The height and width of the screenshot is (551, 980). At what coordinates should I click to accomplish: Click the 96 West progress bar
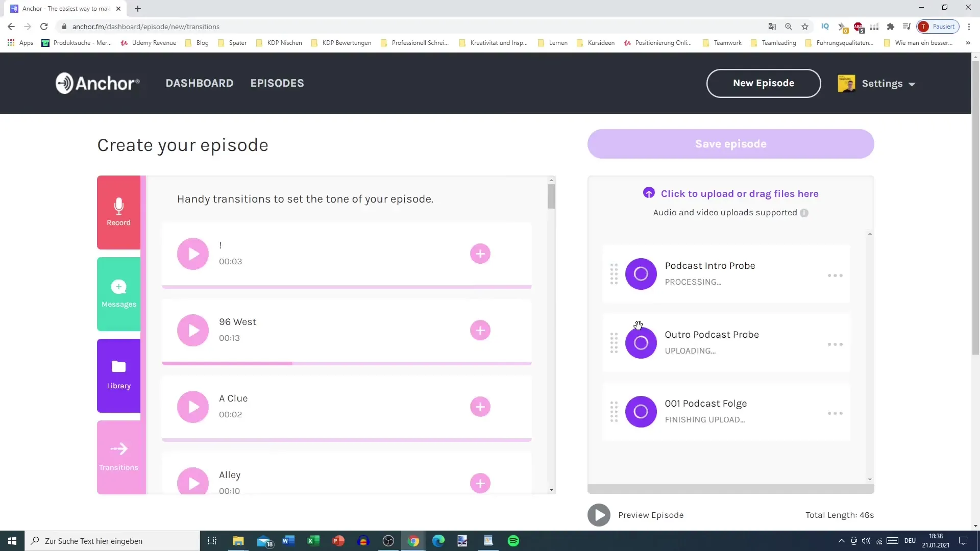(347, 363)
